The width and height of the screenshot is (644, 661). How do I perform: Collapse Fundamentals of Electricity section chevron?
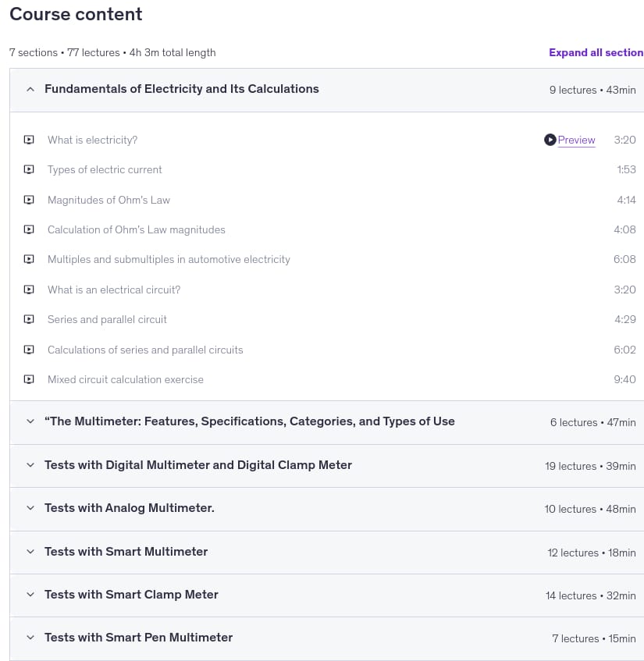click(30, 90)
